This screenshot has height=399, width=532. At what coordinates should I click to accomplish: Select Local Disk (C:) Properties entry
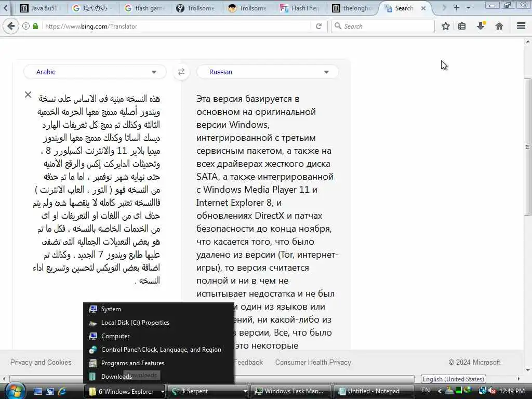[x=159, y=323]
